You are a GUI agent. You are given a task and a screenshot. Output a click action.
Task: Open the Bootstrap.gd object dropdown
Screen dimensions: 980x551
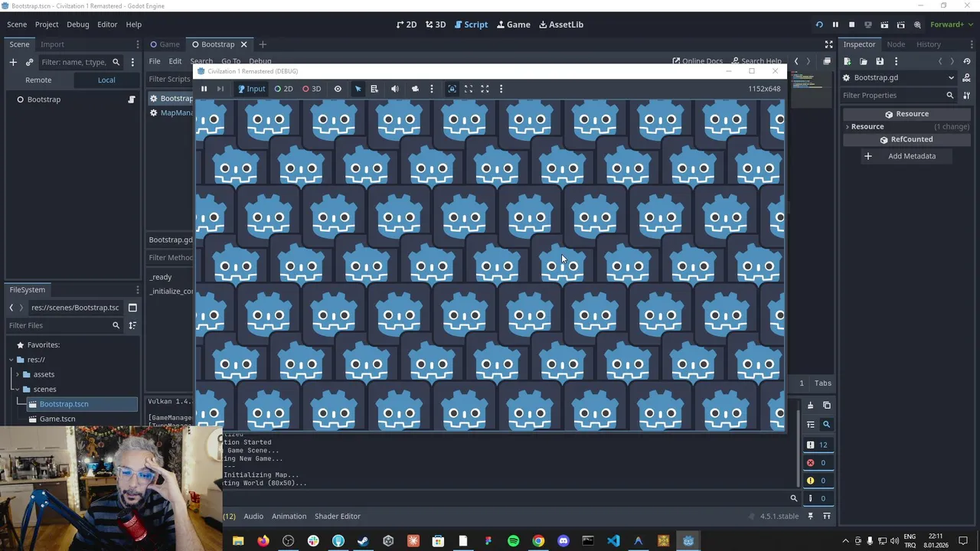click(x=900, y=77)
